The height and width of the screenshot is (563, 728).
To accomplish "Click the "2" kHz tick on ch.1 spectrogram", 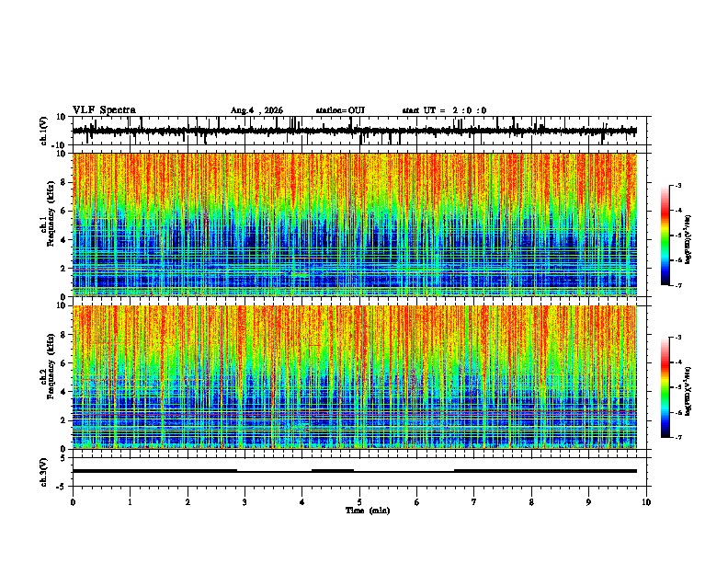I will pos(63,269).
